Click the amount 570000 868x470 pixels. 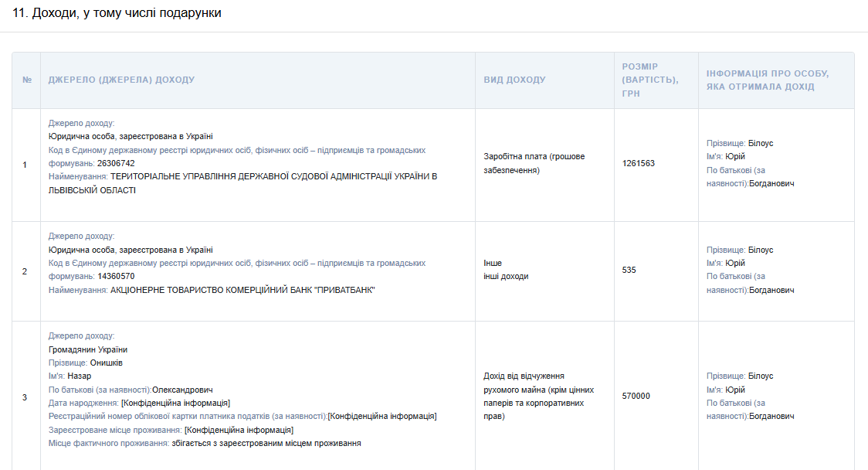pos(636,397)
